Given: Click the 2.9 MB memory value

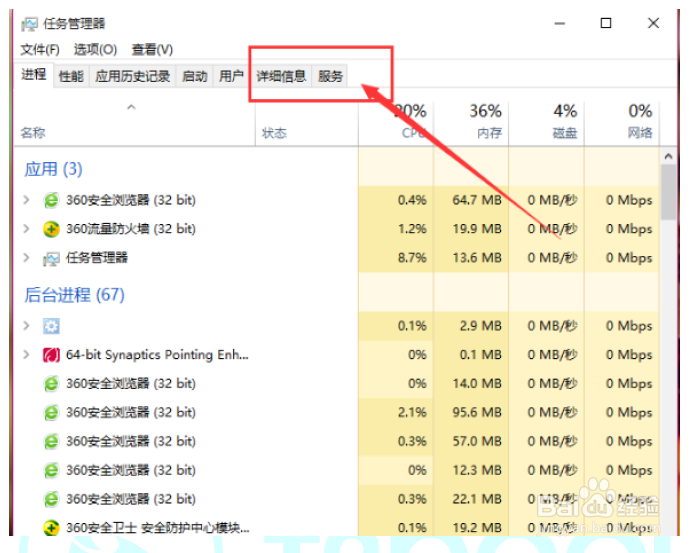Looking at the screenshot, I should click(x=480, y=326).
